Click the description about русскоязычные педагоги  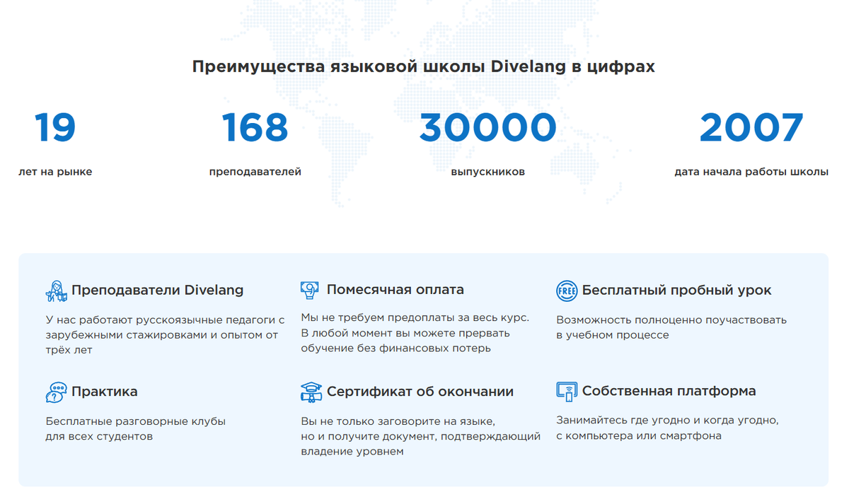pyautogui.click(x=165, y=334)
